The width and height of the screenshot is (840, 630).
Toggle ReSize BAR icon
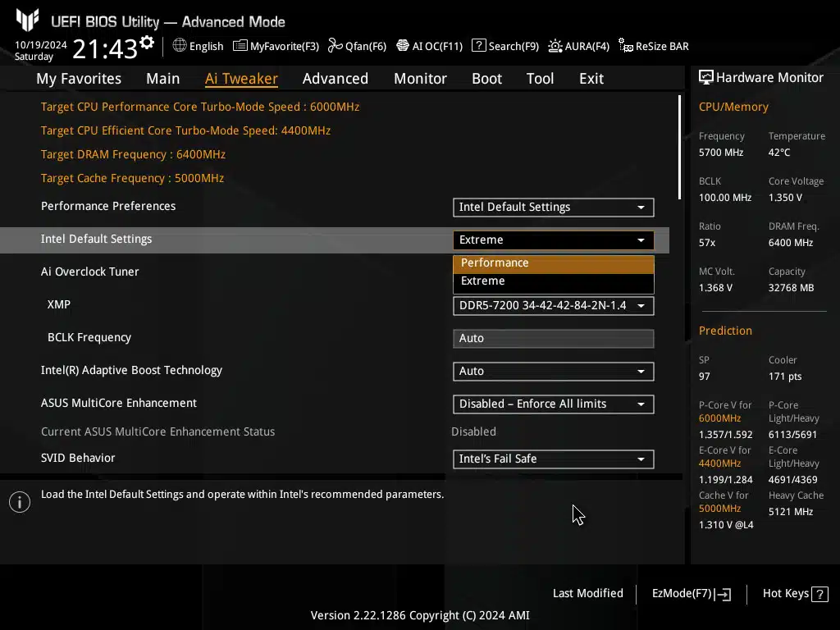coord(625,46)
